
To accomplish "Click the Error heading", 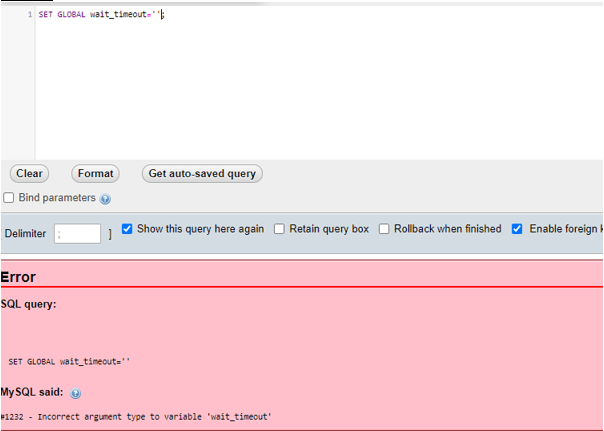I will [x=18, y=277].
